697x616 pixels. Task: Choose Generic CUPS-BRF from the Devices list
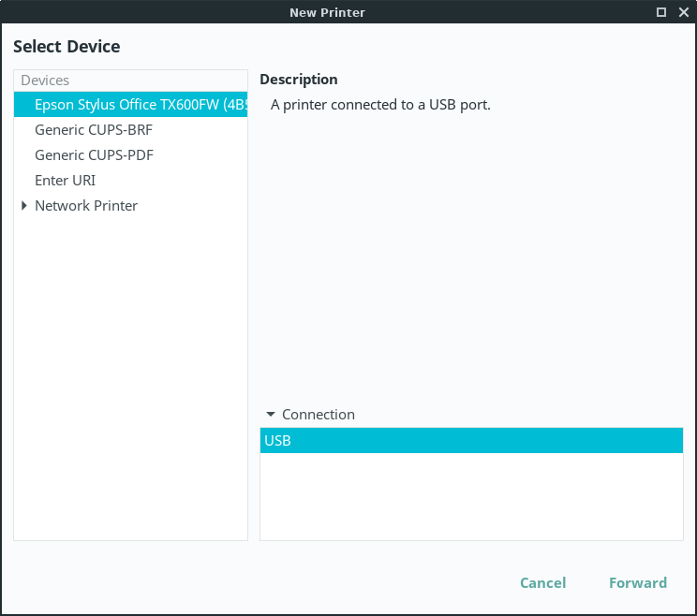[94, 130]
